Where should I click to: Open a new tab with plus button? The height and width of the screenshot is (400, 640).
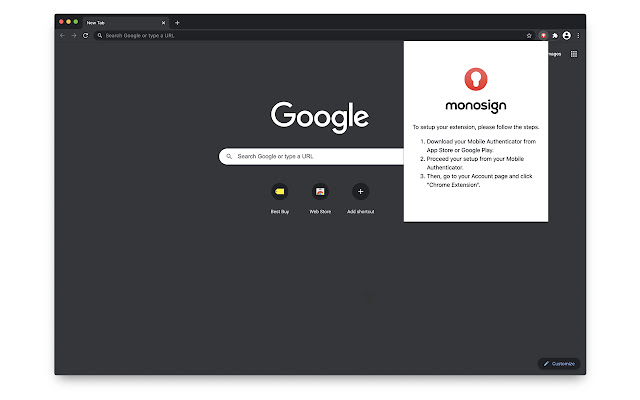coord(177,23)
